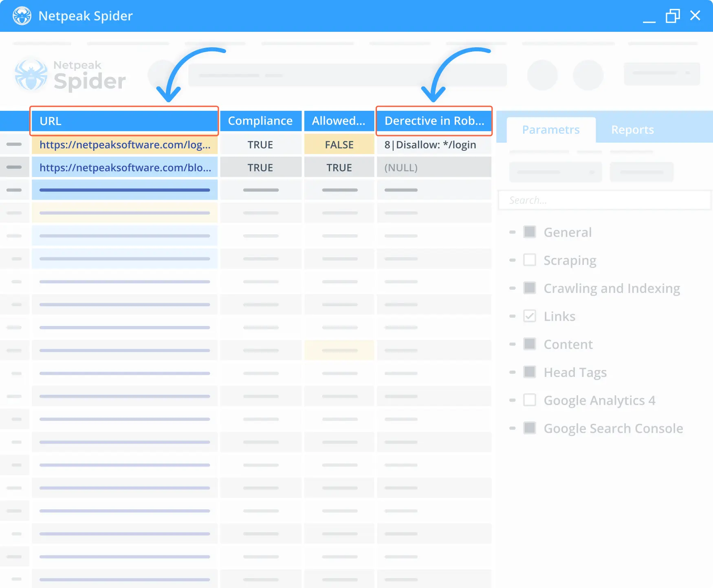713x588 pixels.
Task: Switch to the Parametrs tab
Action: coord(551,130)
